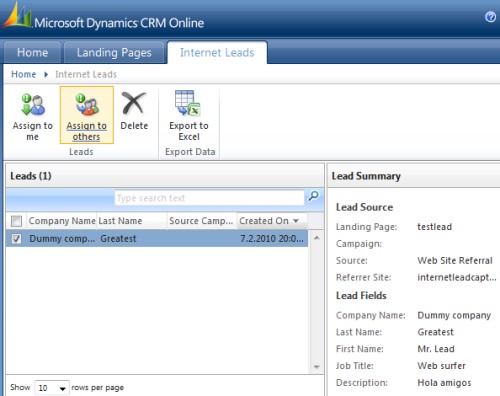The image size is (500, 396).
Task: Click the Lead Source section heading
Action: (364, 207)
